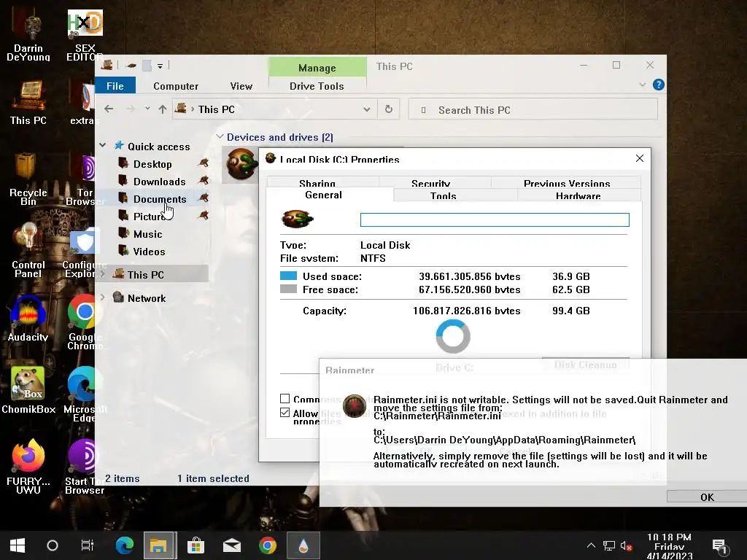Open the Previous Versions properties tab

[x=567, y=183]
